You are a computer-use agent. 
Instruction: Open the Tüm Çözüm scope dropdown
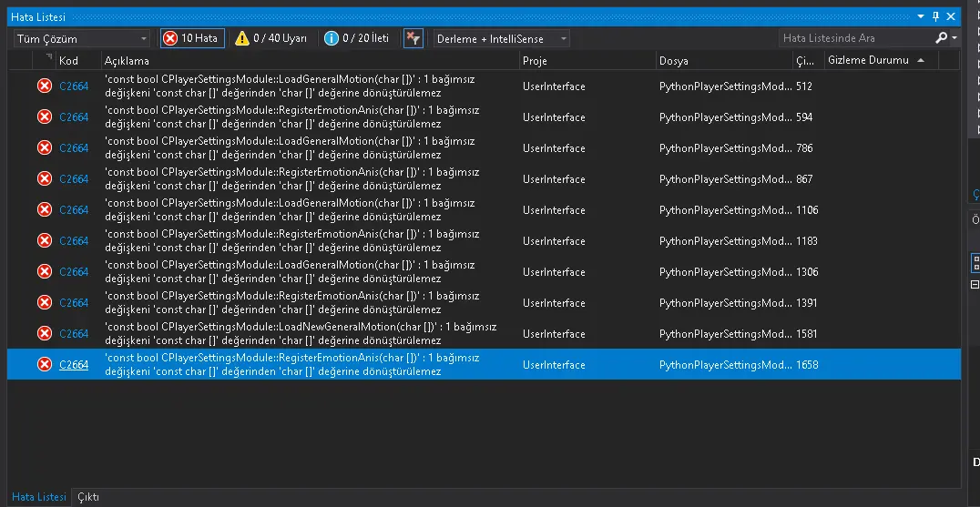82,38
